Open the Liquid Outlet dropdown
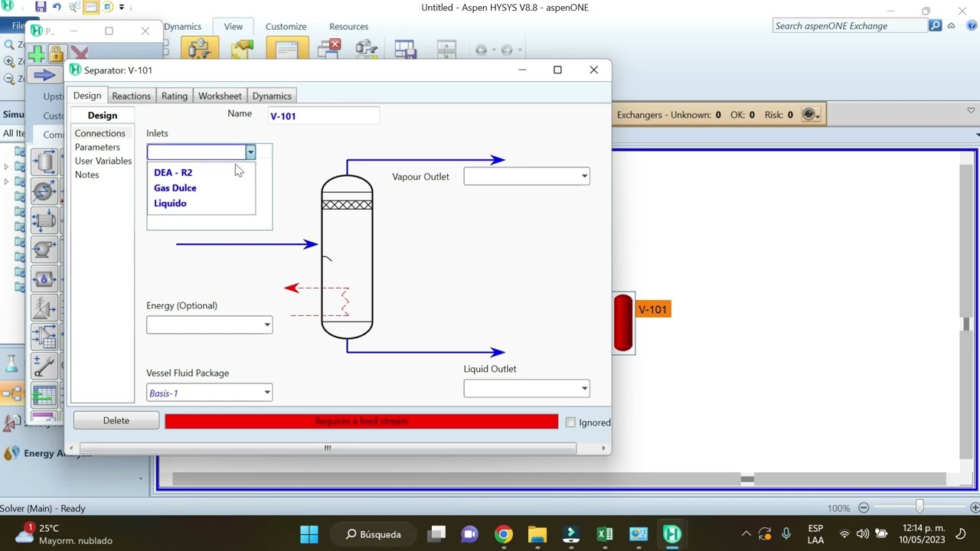The height and width of the screenshot is (551, 980). coord(585,389)
